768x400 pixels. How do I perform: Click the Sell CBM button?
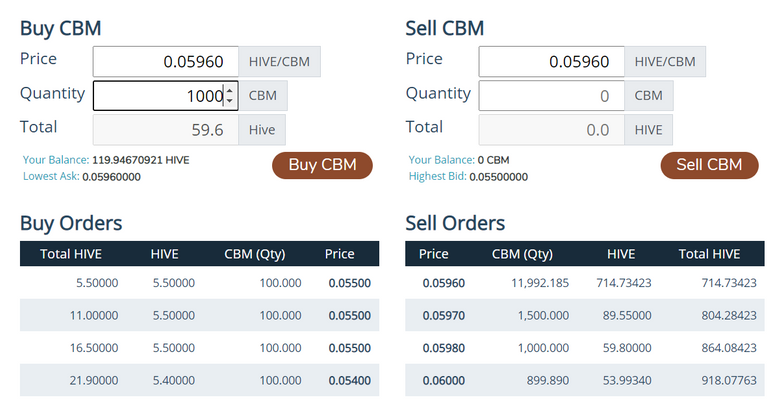709,165
